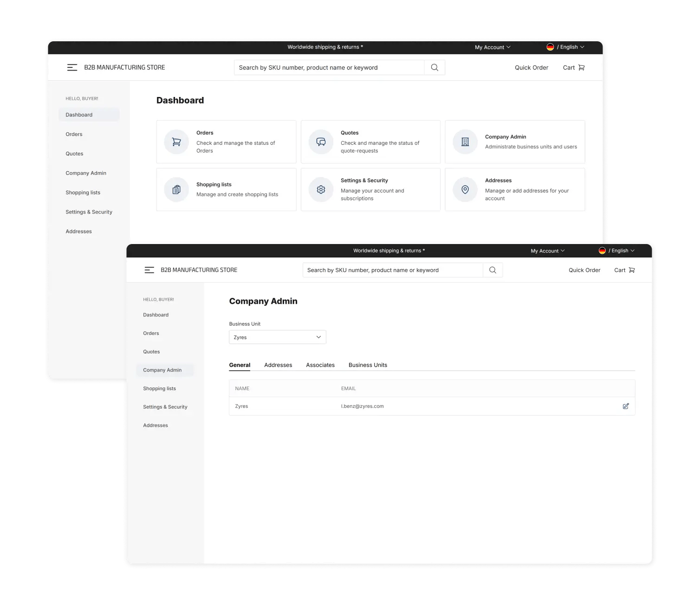Switch to the Business Units tab

coord(368,365)
